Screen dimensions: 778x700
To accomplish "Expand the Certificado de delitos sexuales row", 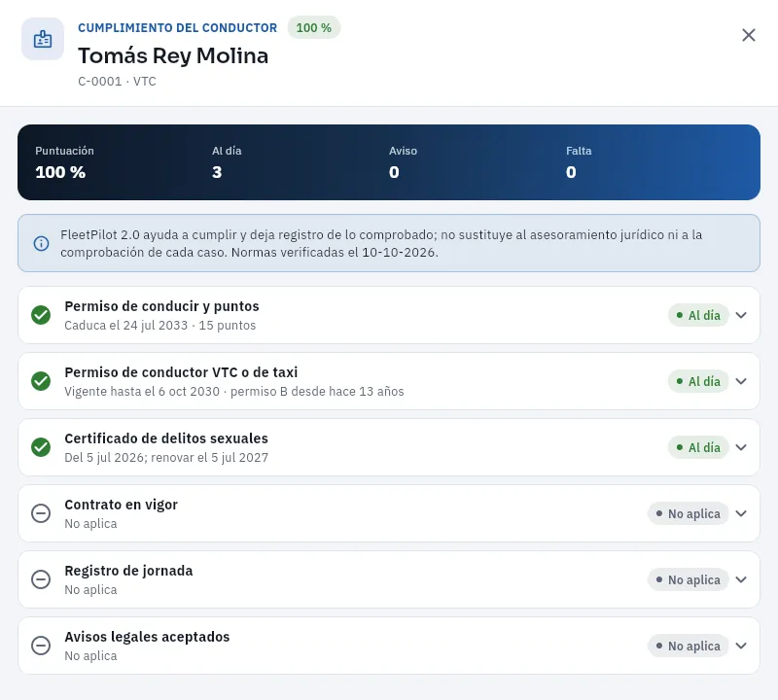I will [741, 447].
